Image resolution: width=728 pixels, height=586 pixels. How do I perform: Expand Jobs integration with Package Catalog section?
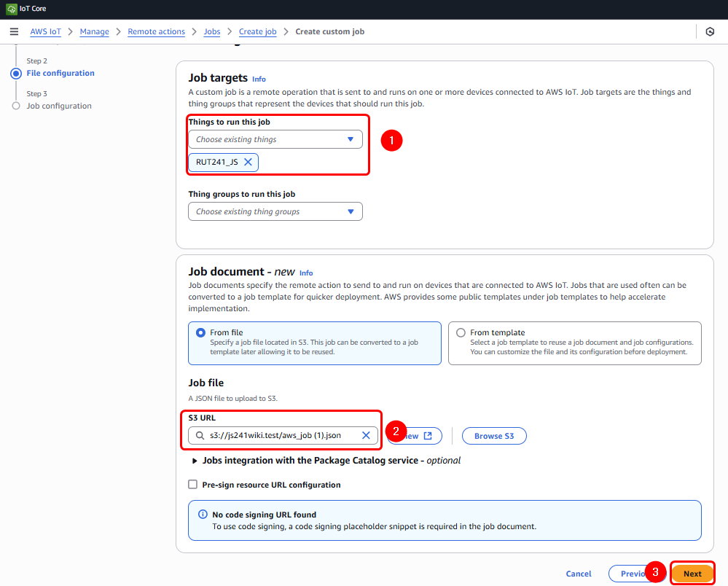[x=195, y=461]
